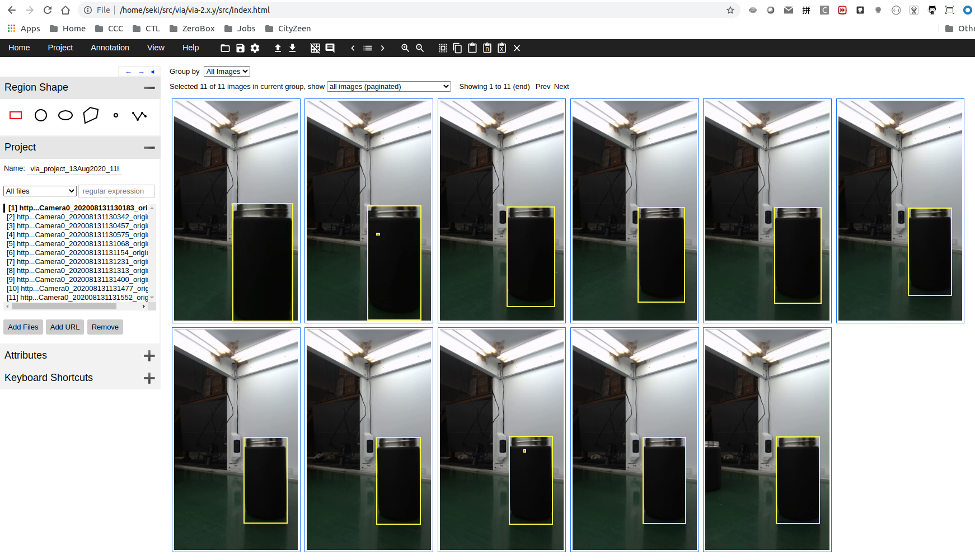
Task: Collapse the Region Shape panel
Action: [x=149, y=88]
